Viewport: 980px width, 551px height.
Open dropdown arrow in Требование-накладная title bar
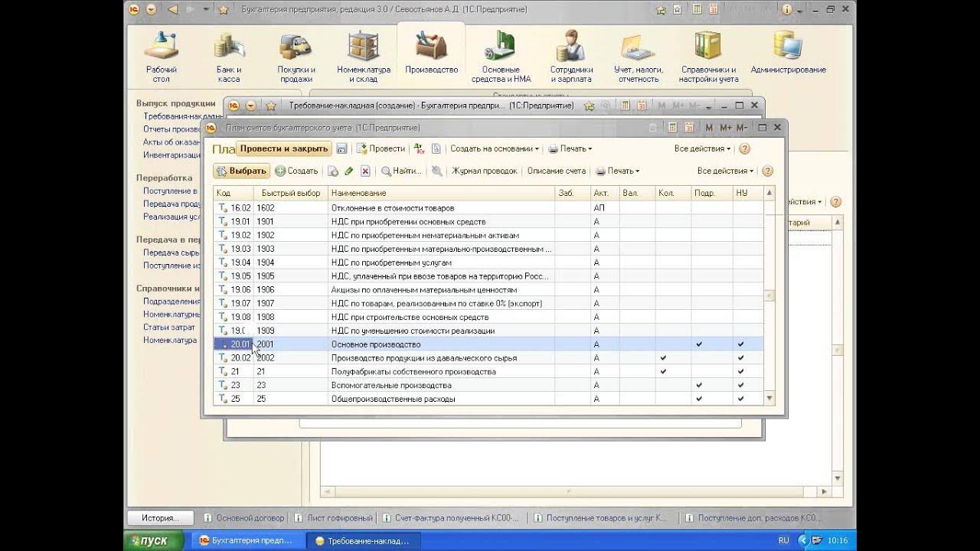coord(250,106)
